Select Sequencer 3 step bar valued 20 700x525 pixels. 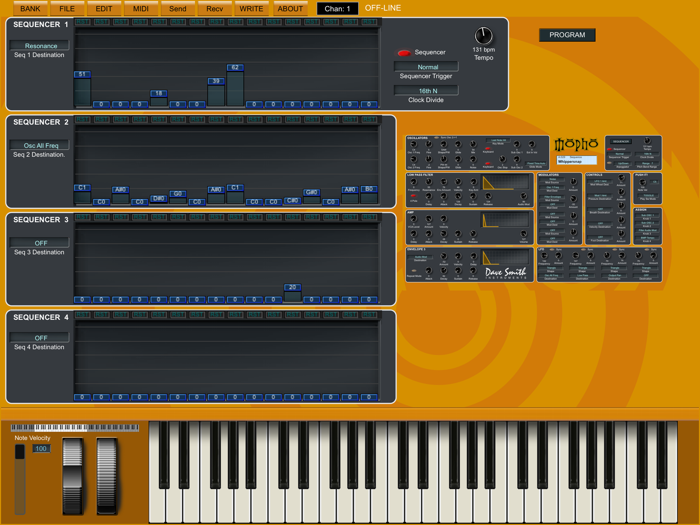tap(292, 293)
